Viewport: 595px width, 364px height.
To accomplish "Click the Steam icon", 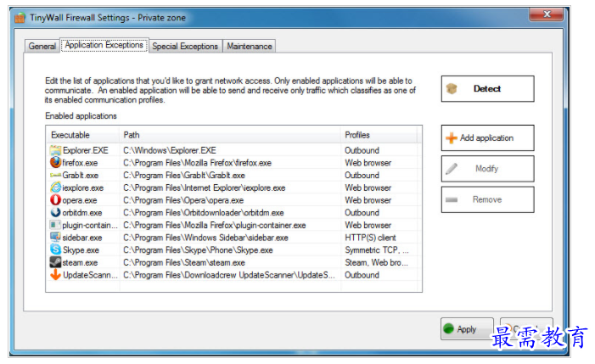I will [55, 262].
